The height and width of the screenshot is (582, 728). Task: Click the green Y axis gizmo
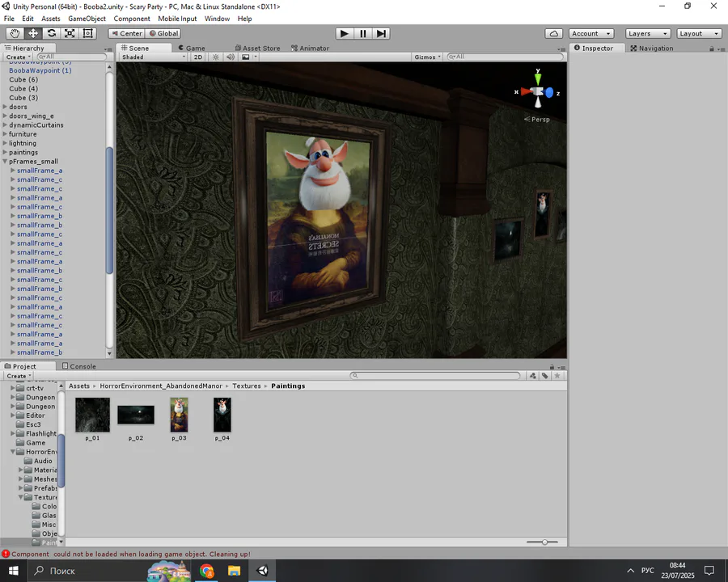click(x=538, y=78)
